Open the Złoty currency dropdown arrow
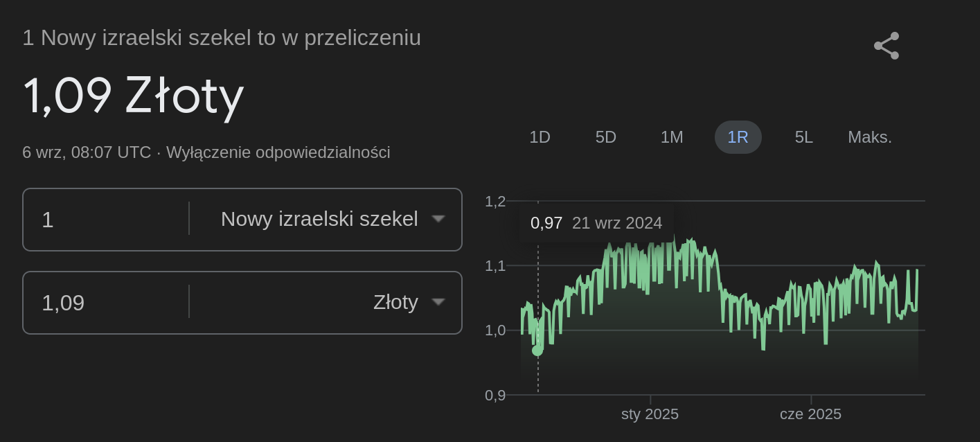The image size is (980, 442). coord(438,302)
